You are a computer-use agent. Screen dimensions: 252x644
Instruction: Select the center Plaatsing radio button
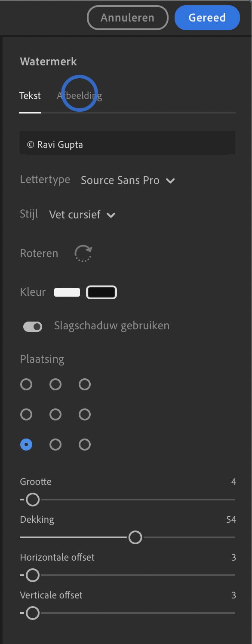click(x=55, y=414)
